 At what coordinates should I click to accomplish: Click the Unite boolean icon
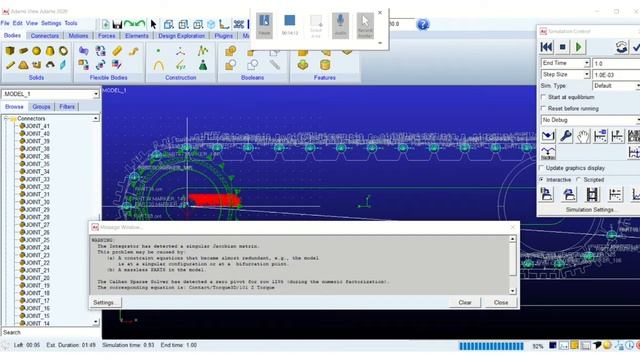(x=231, y=51)
